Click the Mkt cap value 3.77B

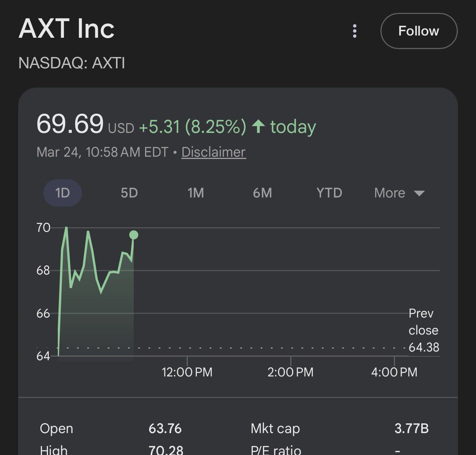coord(411,428)
